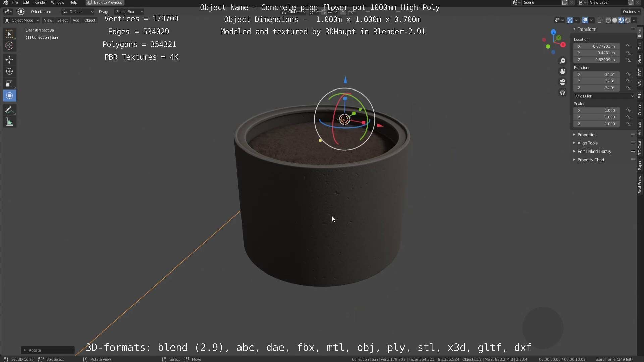Open the XYZ Euler rotation mode dropdown
This screenshot has height=362, width=644.
pos(604,96)
